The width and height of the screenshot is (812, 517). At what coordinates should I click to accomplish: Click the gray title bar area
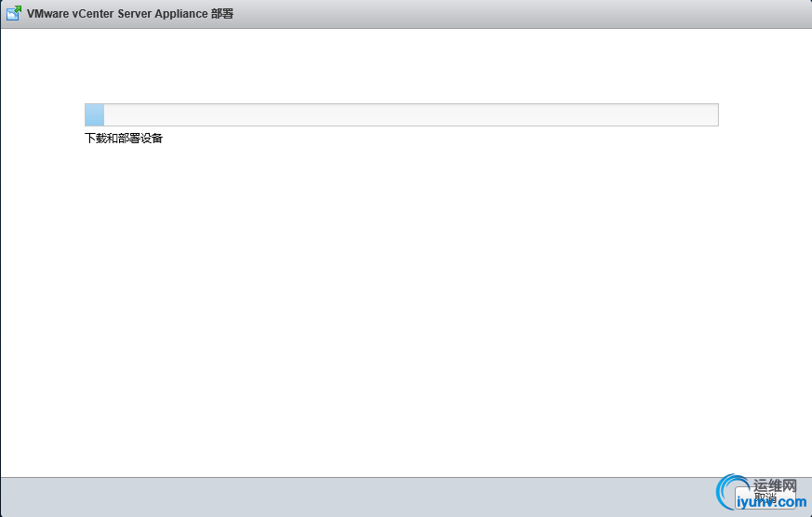[518, 14]
